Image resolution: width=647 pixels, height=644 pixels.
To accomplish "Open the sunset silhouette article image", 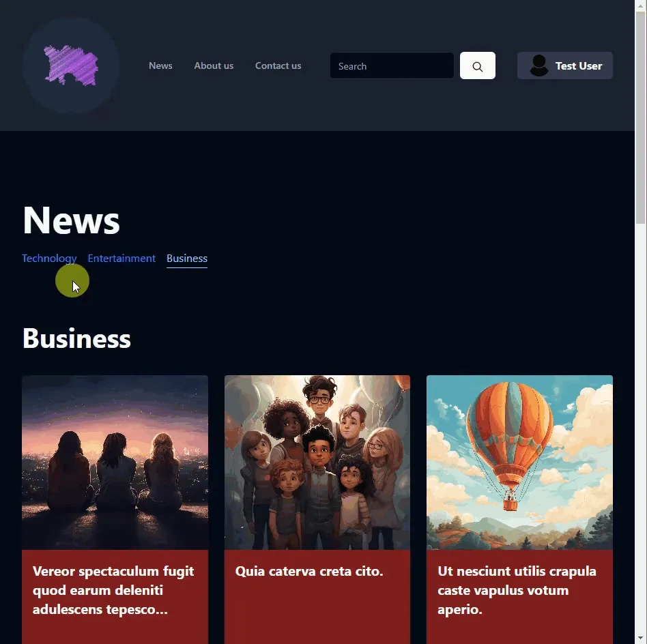I will (x=115, y=463).
